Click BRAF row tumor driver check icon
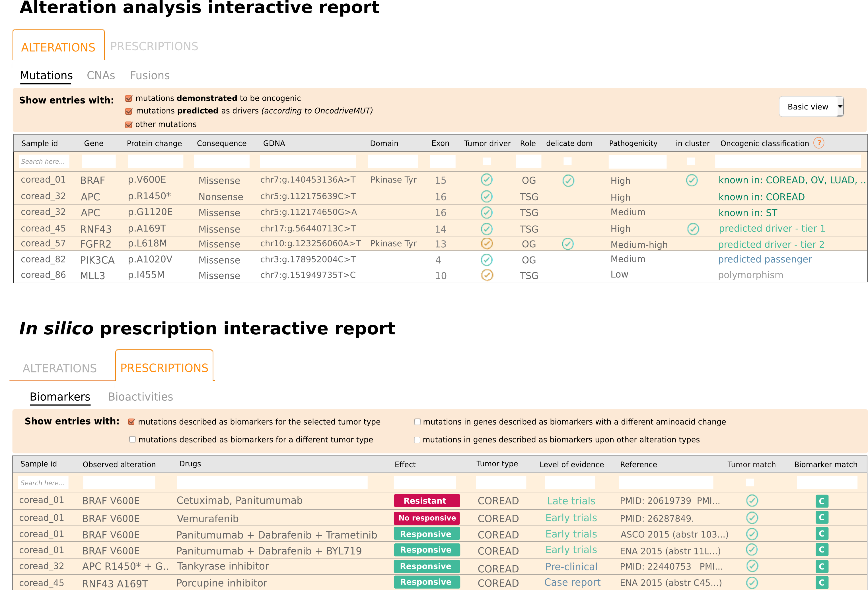The width and height of the screenshot is (868, 590). pyautogui.click(x=486, y=180)
